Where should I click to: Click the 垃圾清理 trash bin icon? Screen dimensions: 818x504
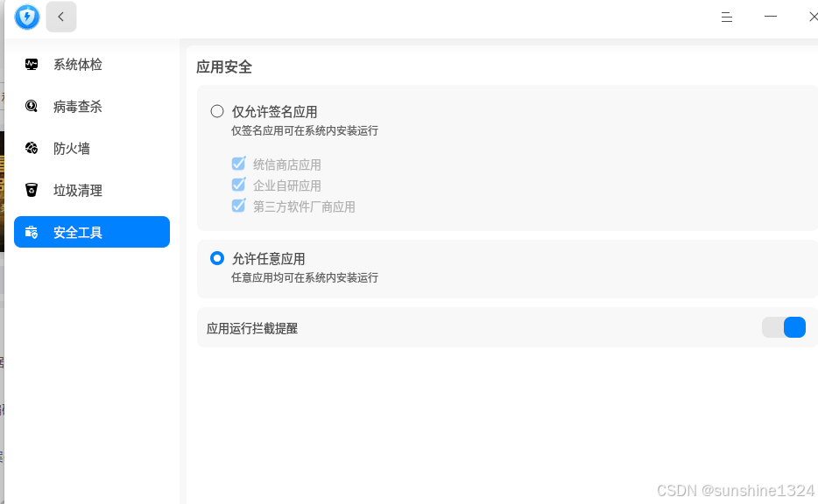pos(31,190)
